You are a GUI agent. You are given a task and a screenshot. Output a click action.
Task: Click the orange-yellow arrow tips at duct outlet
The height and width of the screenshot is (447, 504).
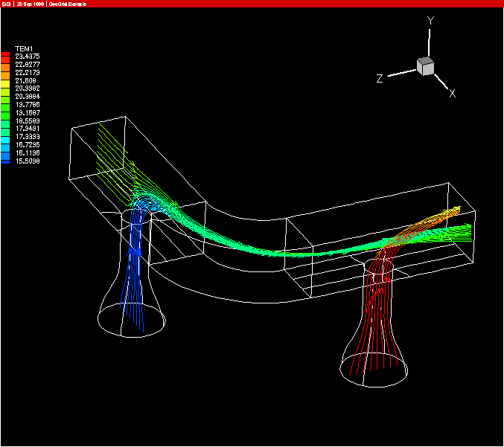click(x=447, y=214)
